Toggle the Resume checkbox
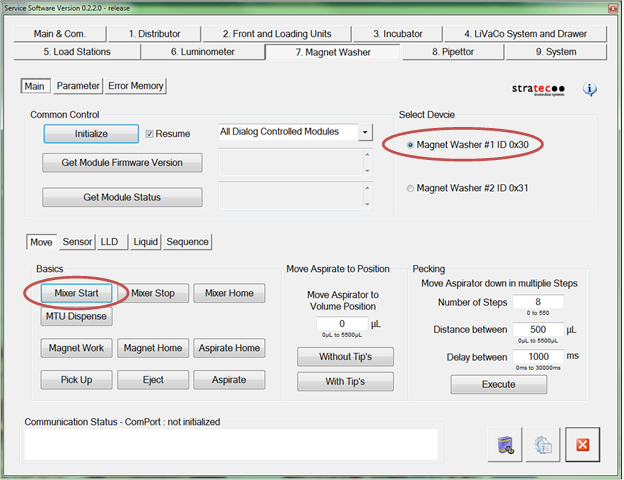Viewport: 624px width, 480px height. [x=150, y=133]
